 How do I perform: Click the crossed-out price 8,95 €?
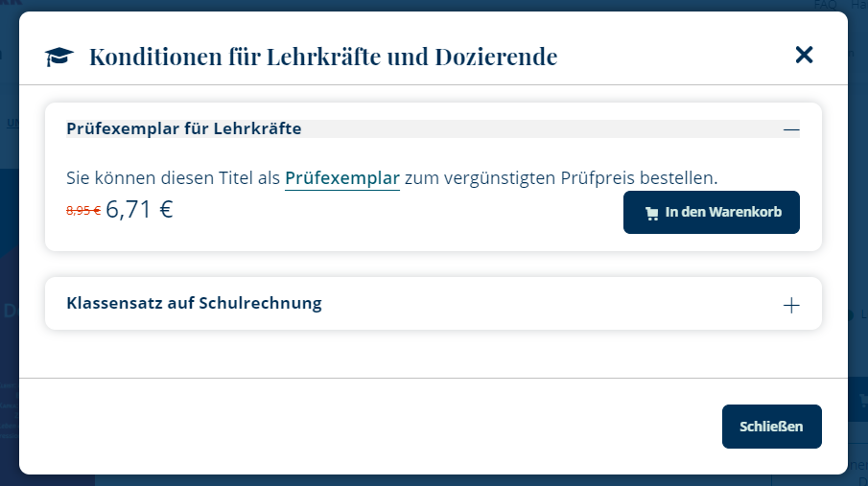point(82,211)
